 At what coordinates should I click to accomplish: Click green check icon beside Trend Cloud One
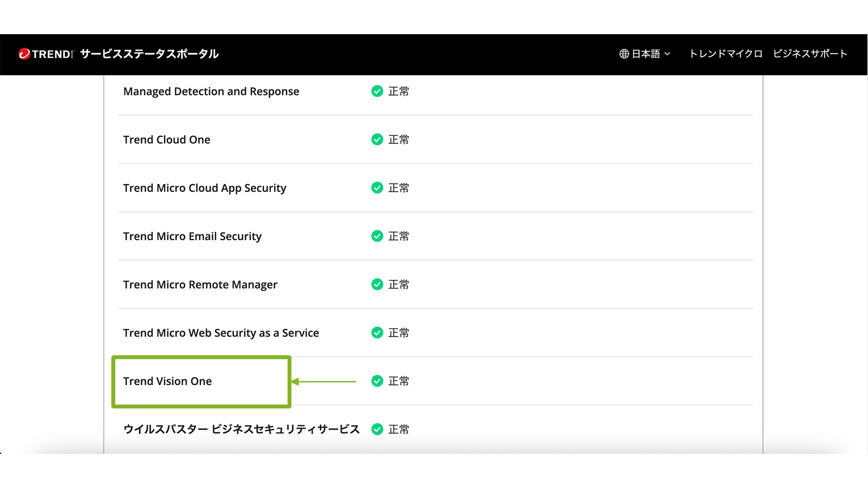[377, 140]
